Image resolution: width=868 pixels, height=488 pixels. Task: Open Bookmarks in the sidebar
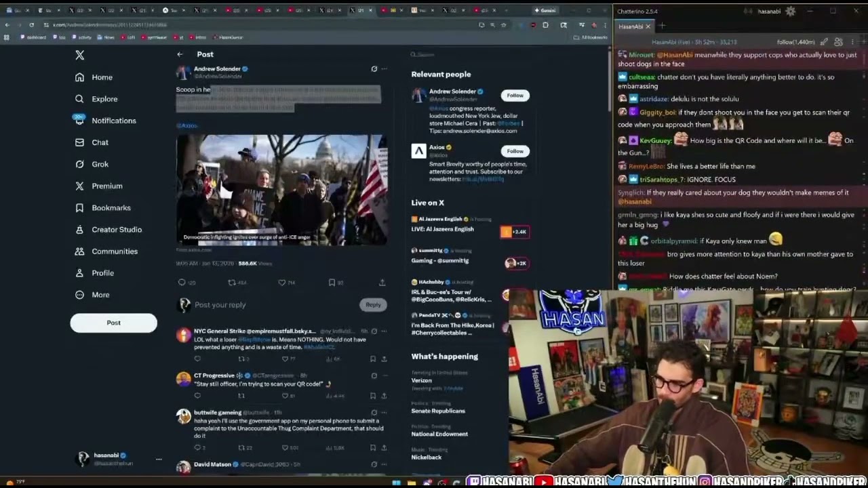coord(103,207)
